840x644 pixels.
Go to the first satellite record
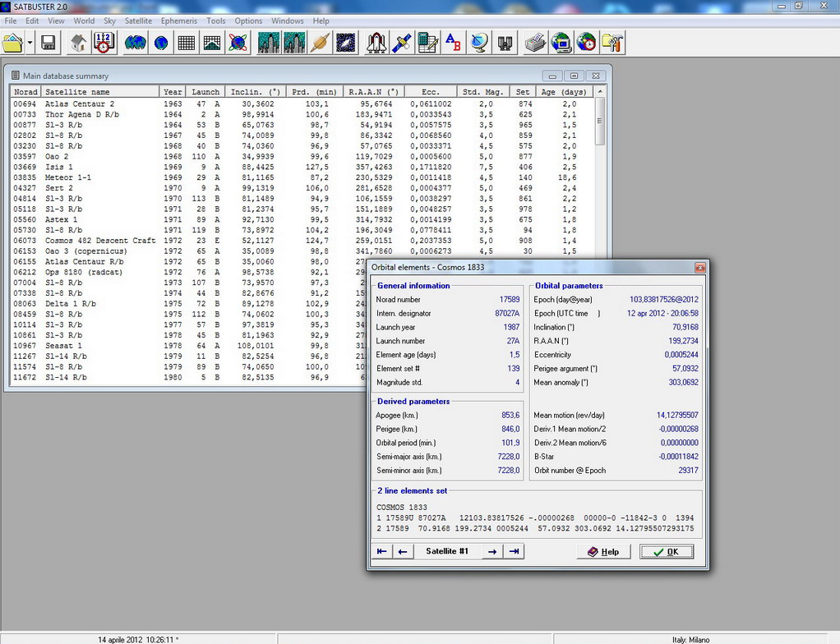click(382, 551)
